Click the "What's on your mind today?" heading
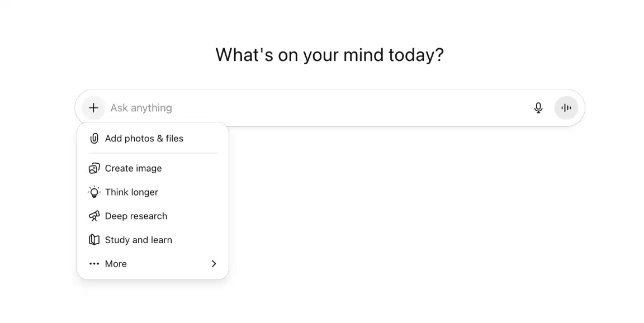The height and width of the screenshot is (323, 644). pos(329,55)
